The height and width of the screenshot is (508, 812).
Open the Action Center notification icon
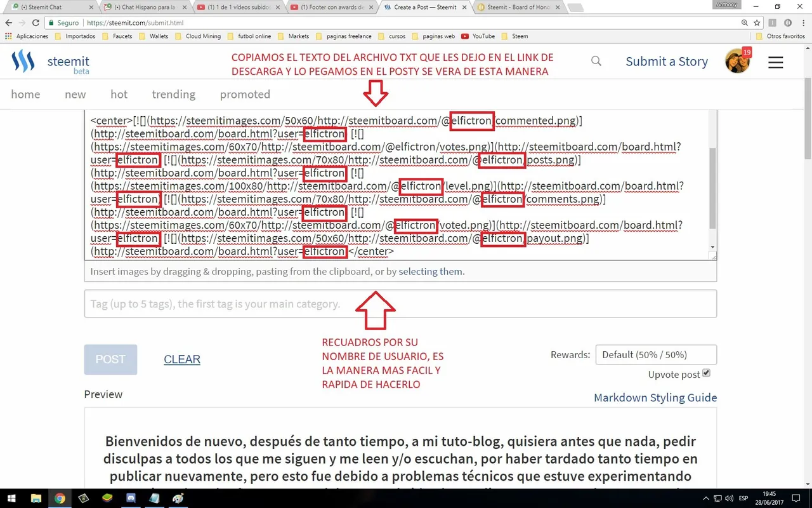coord(795,498)
